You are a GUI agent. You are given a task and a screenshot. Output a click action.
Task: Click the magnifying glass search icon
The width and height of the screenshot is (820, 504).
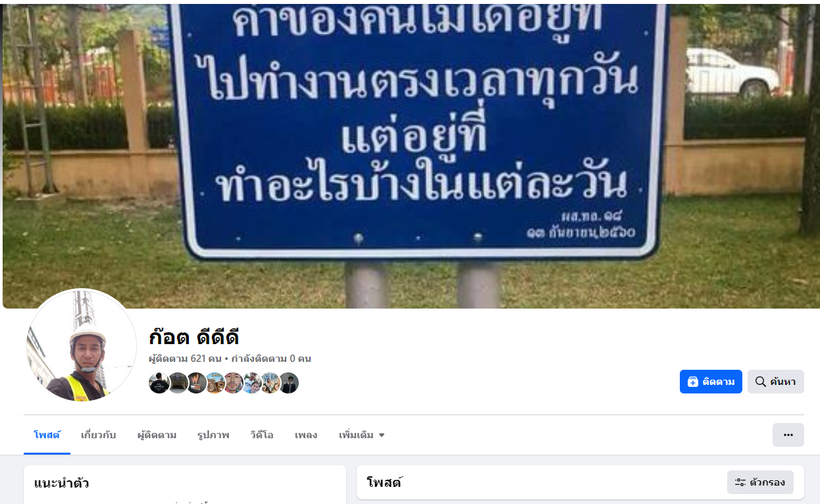760,382
